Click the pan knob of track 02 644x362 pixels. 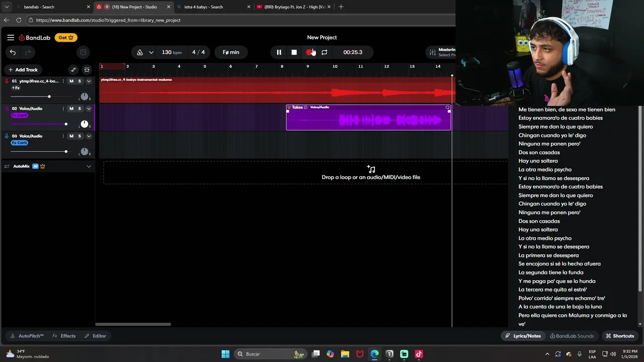click(x=85, y=124)
